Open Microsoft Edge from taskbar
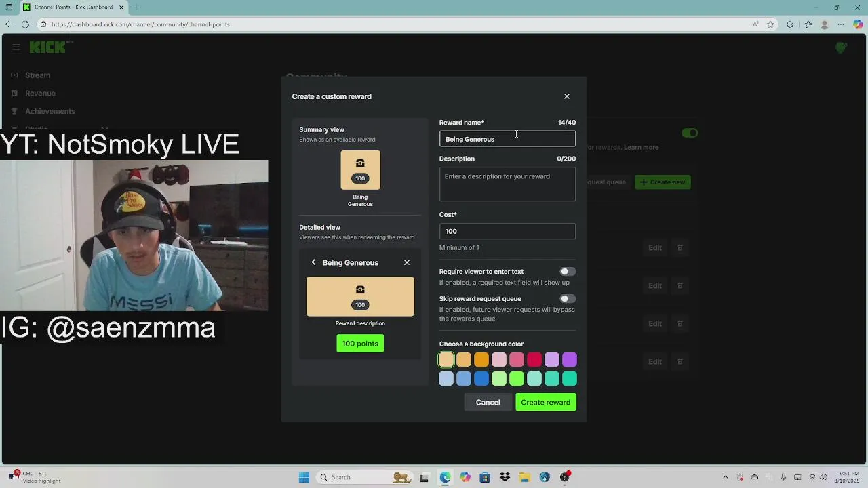 [x=445, y=477]
